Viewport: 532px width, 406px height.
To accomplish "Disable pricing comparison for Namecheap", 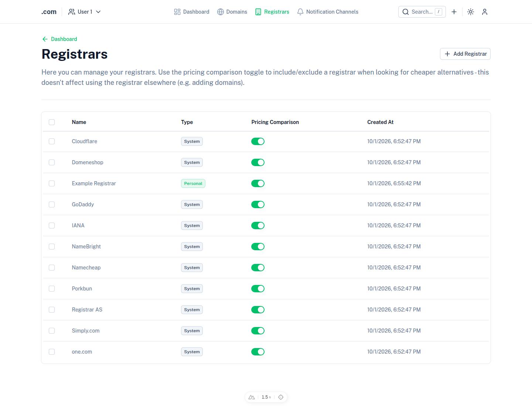I will coord(258,268).
